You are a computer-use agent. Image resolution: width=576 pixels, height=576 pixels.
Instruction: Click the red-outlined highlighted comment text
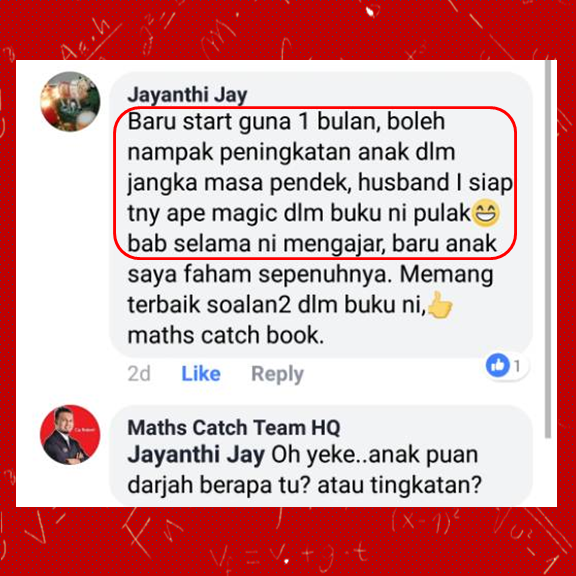[316, 183]
